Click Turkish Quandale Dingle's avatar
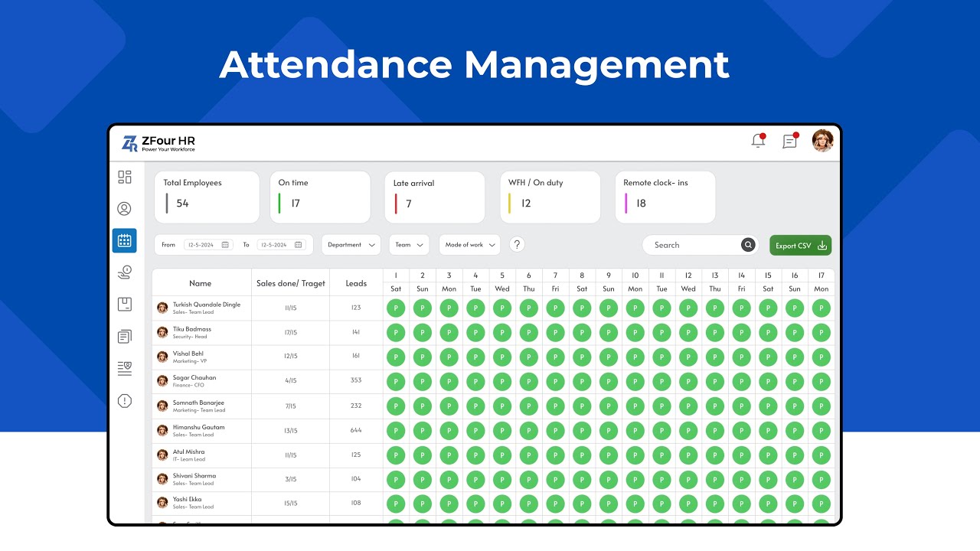 162,308
